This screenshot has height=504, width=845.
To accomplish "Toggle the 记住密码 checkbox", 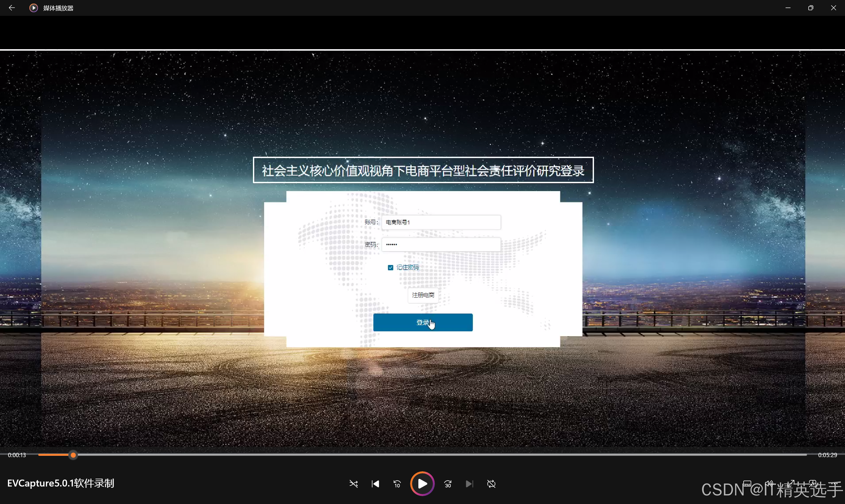I will [390, 268].
